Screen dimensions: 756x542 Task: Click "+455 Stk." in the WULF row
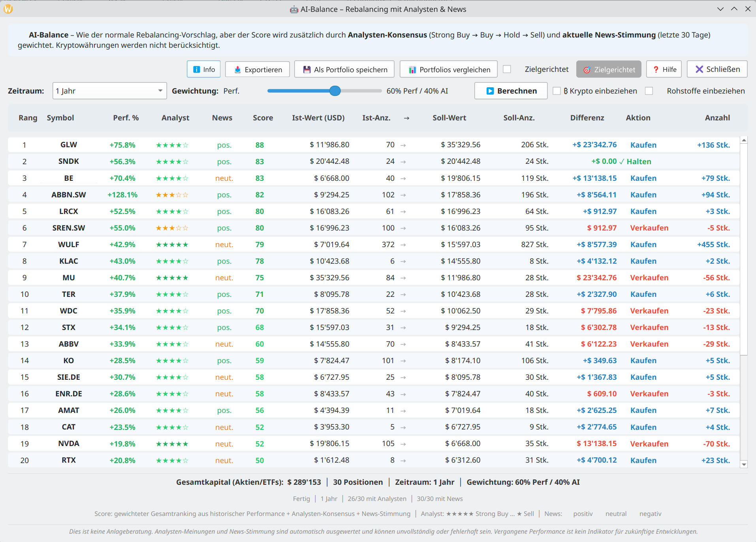[x=714, y=244]
